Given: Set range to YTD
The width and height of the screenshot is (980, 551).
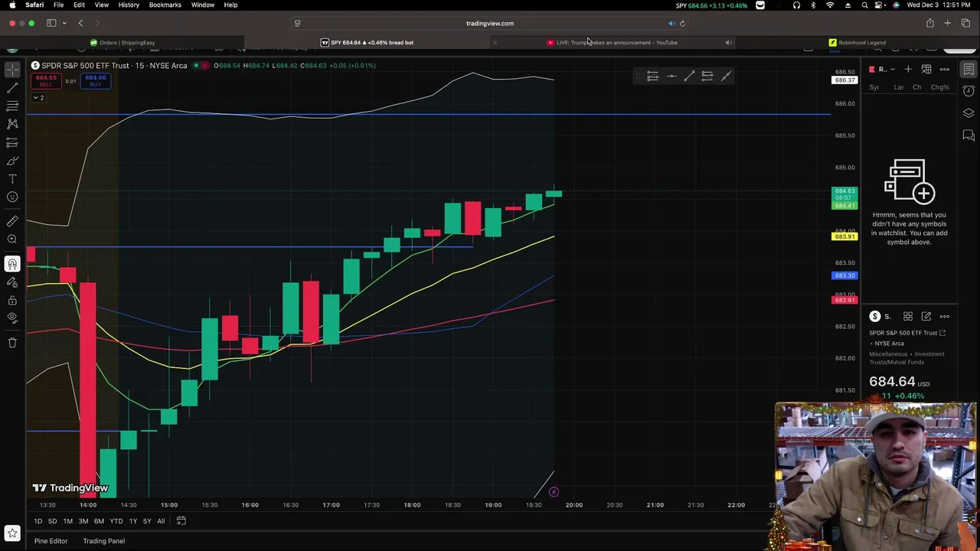Looking at the screenshot, I should [116, 521].
